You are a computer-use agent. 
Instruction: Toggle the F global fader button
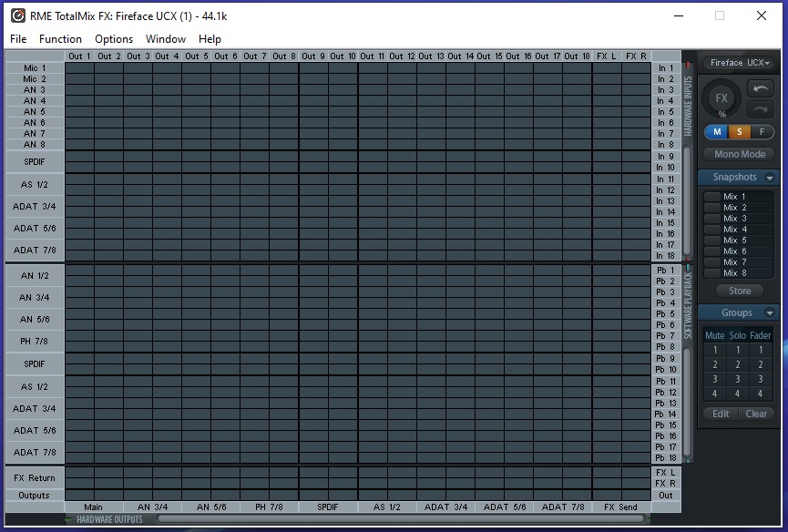762,131
